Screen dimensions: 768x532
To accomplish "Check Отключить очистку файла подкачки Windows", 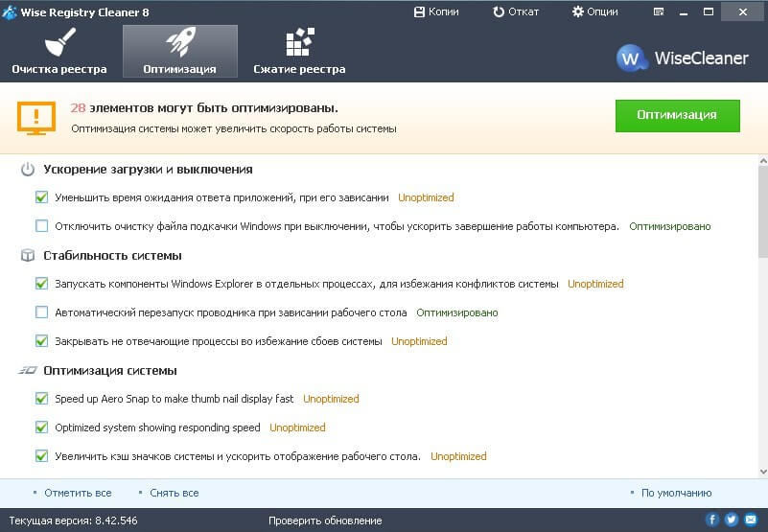I will point(41,226).
